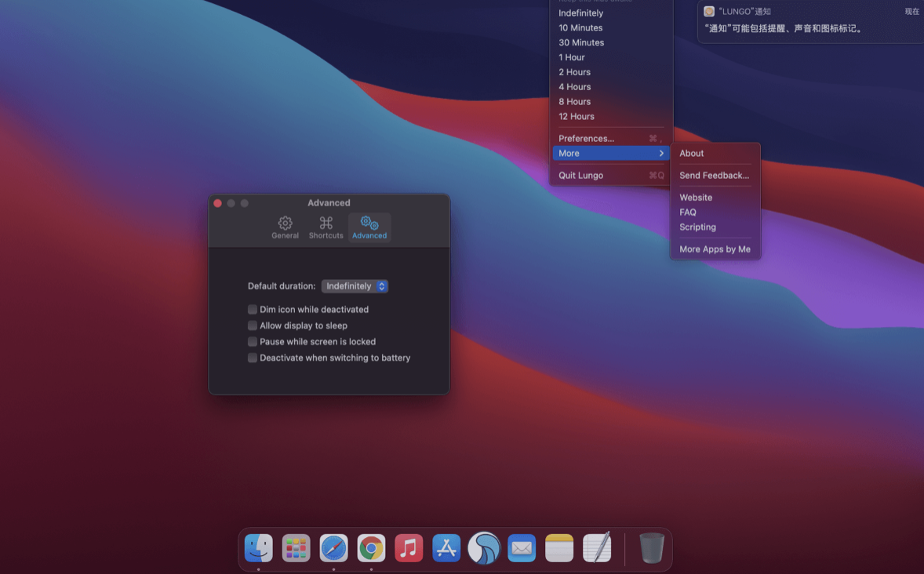
Task: Launch Safari from the Dock
Action: (333, 548)
